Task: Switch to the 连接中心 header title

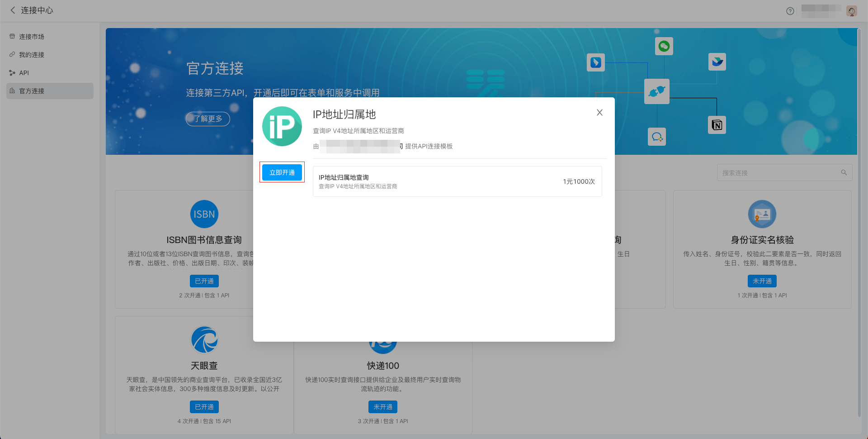Action: coord(36,10)
